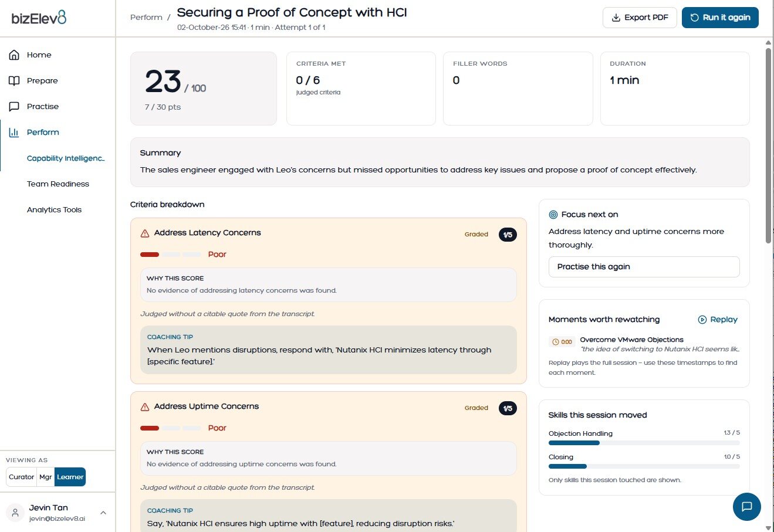Click the Home house icon
This screenshot has width=774, height=532.
pos(14,55)
